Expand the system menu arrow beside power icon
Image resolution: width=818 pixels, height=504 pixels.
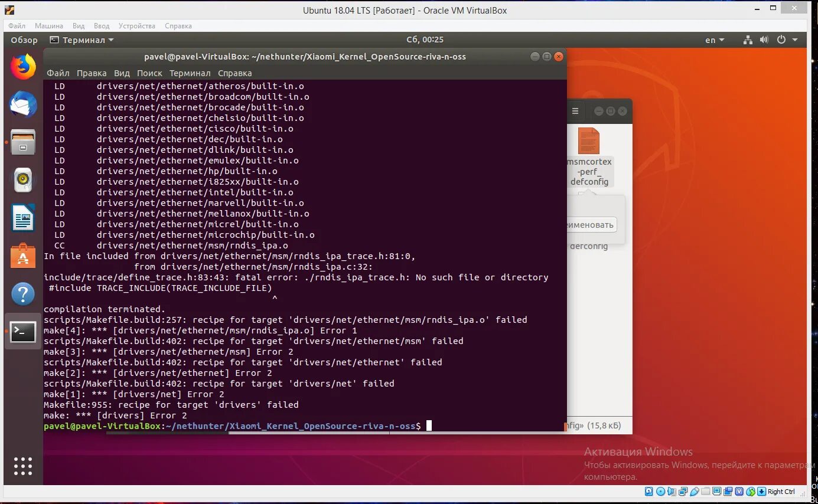click(x=795, y=40)
